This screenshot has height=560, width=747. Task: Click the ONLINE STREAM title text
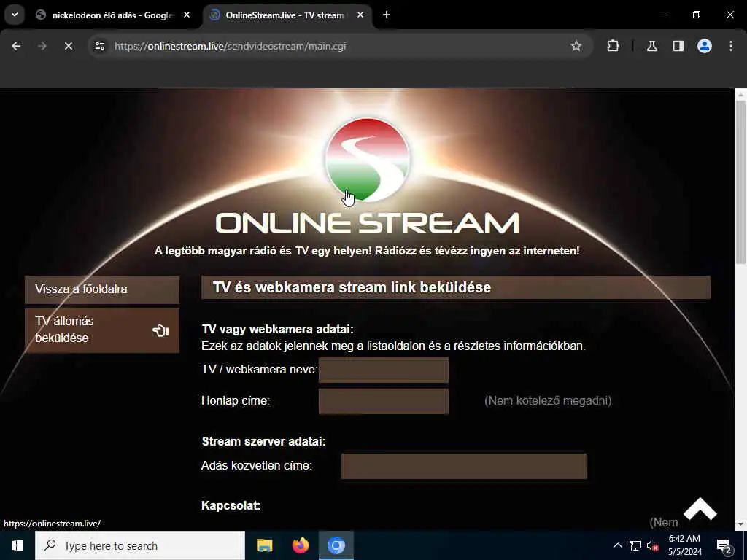click(x=368, y=224)
